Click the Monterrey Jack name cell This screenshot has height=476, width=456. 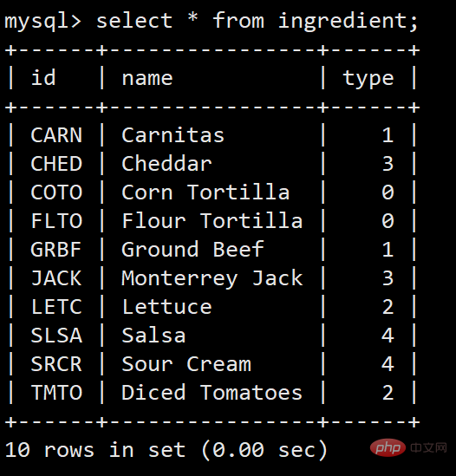212,278
